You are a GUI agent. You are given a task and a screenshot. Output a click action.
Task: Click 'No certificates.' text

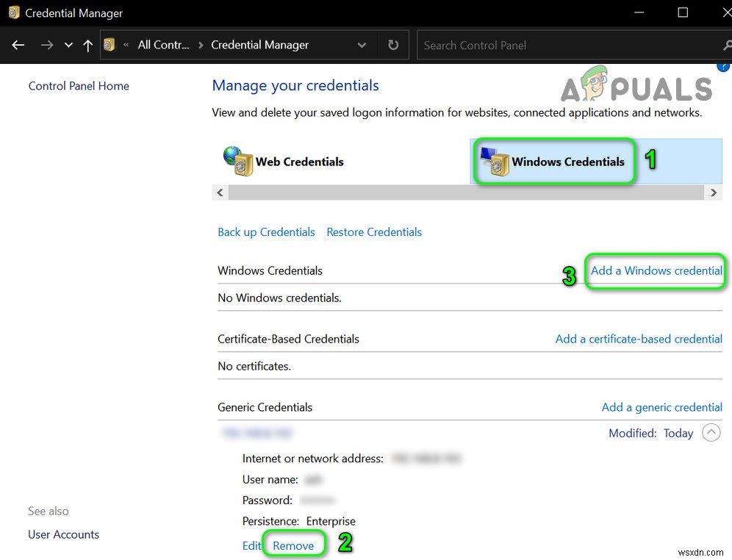point(254,366)
